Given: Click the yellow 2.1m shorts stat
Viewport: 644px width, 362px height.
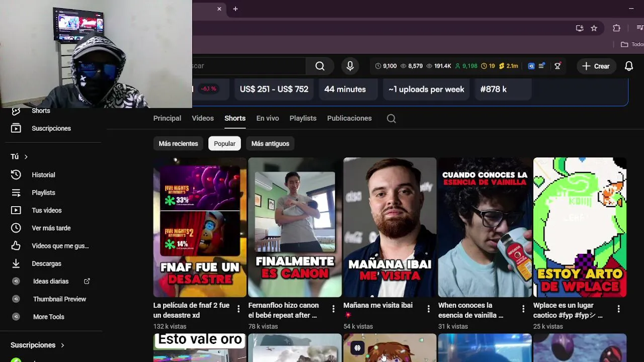Looking at the screenshot, I should click(509, 66).
